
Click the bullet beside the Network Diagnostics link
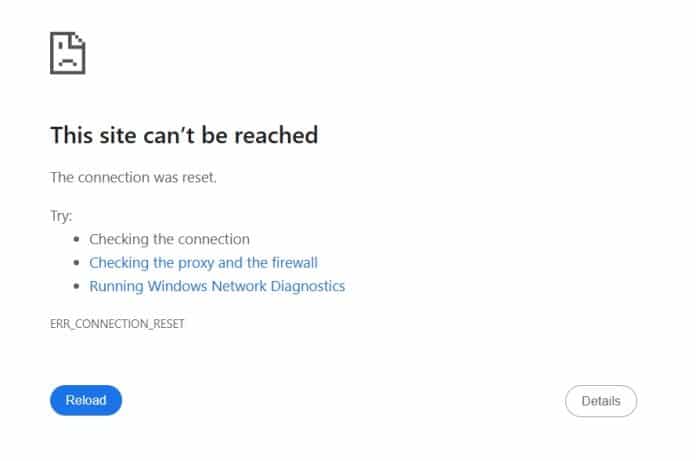(76, 287)
